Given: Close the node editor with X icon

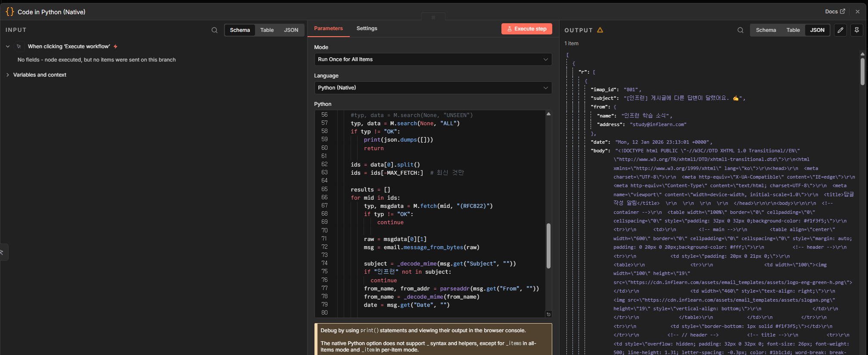Looking at the screenshot, I should point(857,12).
